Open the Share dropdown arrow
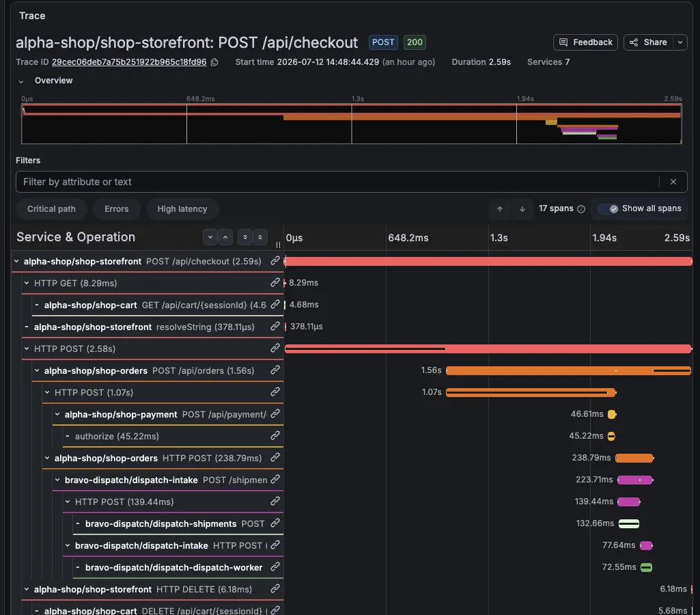 (x=680, y=42)
